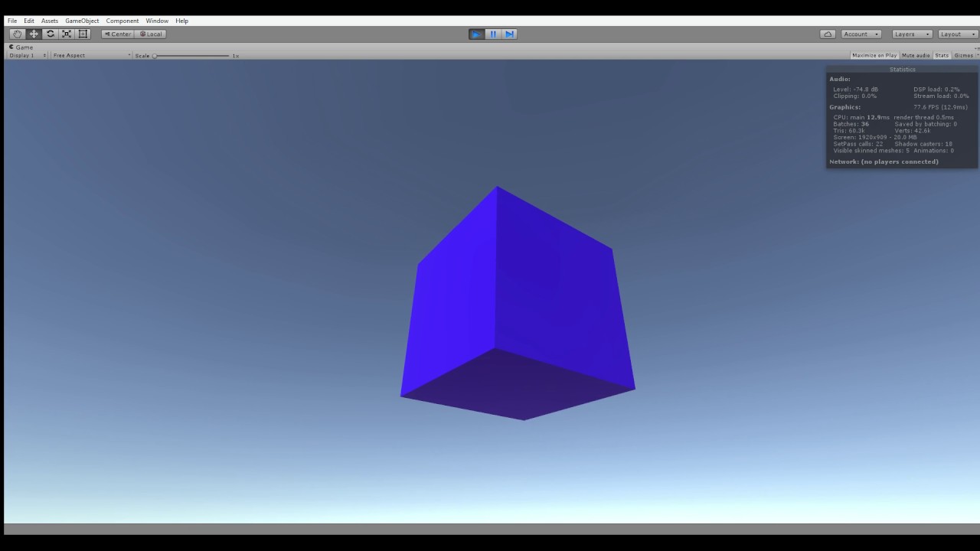Click the Statistics panel title
Screen dimensions: 980x551
click(902, 70)
